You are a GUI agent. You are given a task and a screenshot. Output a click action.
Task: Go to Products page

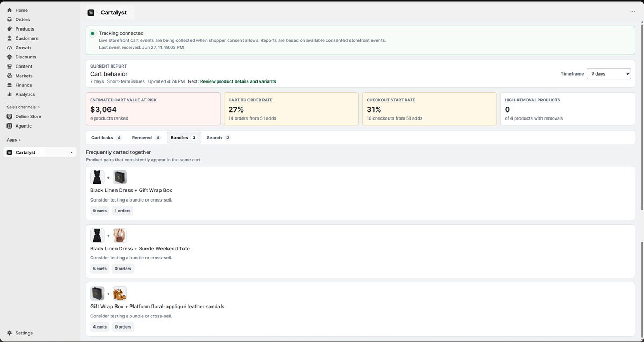(x=25, y=29)
